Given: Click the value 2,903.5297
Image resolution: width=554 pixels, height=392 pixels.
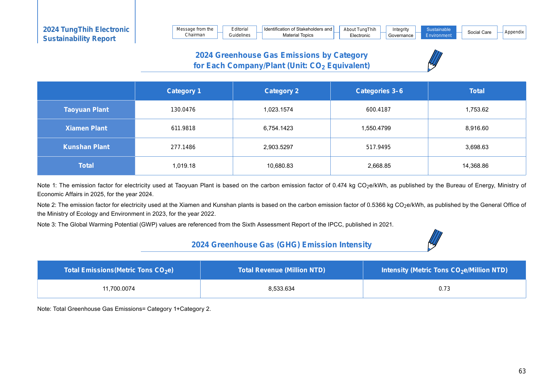Looking at the screenshot, I should tap(278, 147).
